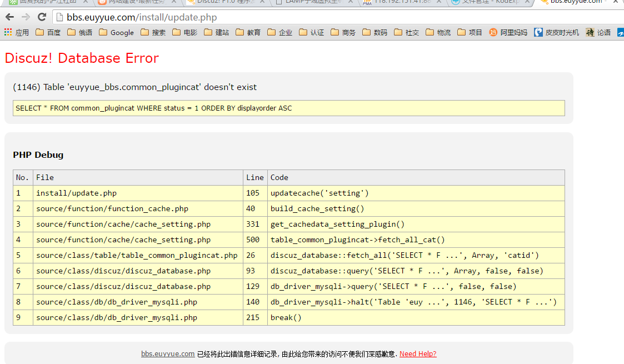Click the address bar URL field
This screenshot has height=364, width=624.
tap(338, 17)
